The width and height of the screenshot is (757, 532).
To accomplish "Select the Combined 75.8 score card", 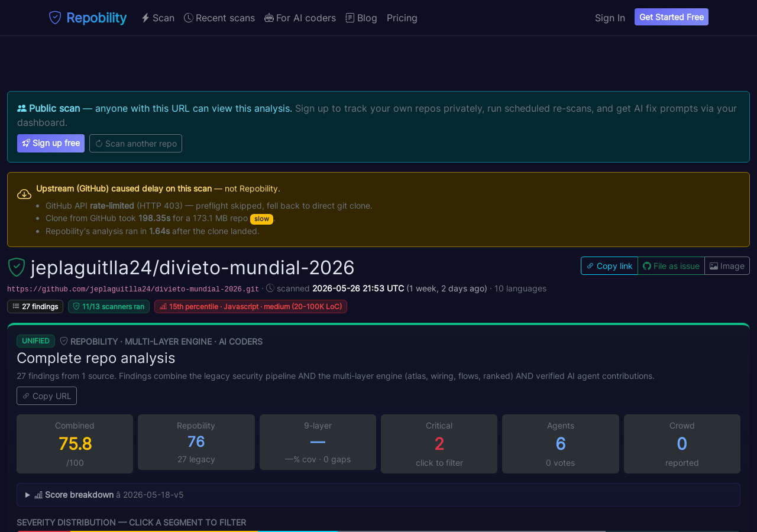I will tap(75, 444).
